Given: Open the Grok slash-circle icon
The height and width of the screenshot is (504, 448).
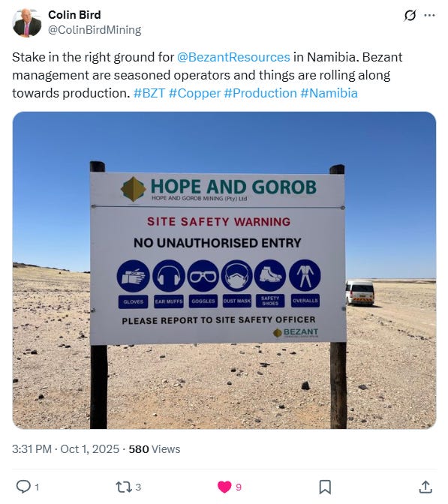Looking at the screenshot, I should tap(410, 15).
